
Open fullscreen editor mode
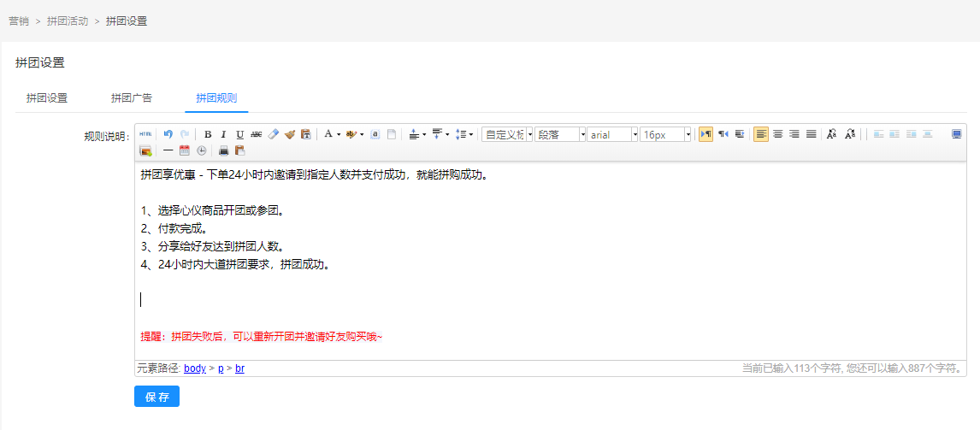(x=956, y=134)
